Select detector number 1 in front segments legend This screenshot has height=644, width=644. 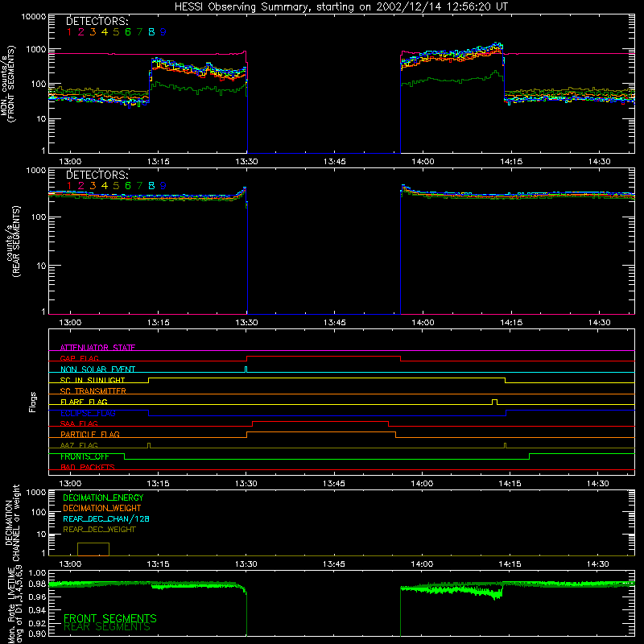tap(69, 32)
